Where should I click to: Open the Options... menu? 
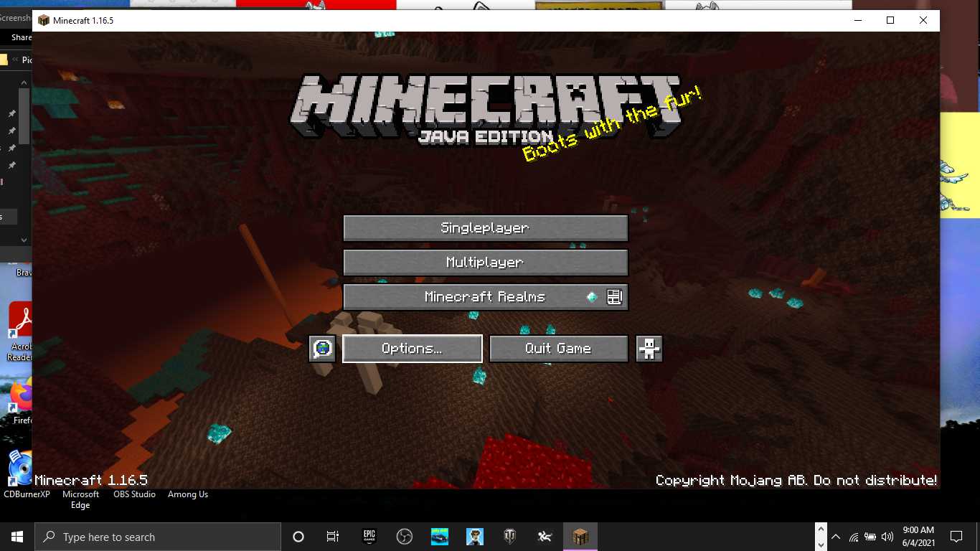413,349
